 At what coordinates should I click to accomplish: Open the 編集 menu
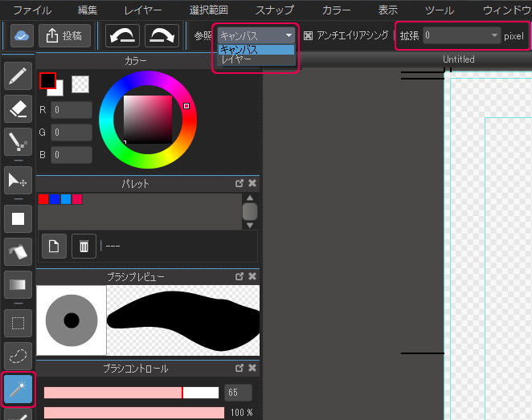[x=88, y=10]
